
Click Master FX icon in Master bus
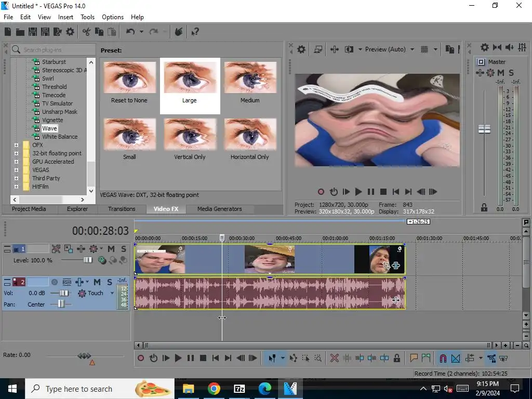pos(480,73)
